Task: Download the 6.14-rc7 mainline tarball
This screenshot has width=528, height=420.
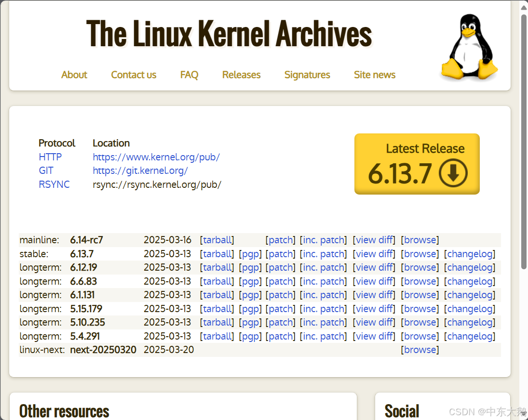Action: (x=217, y=240)
